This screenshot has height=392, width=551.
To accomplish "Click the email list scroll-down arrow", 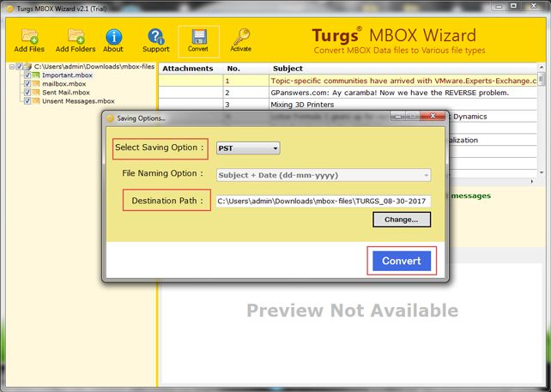I will point(542,172).
